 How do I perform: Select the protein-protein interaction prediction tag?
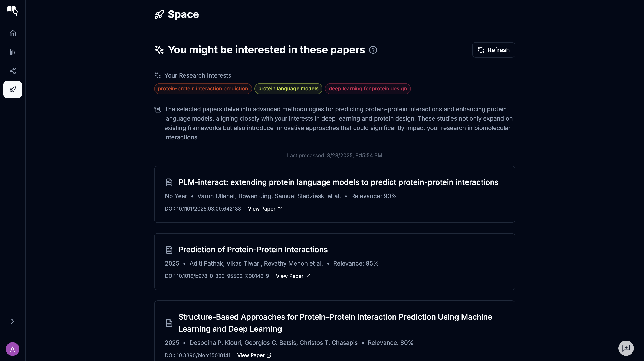[203, 89]
